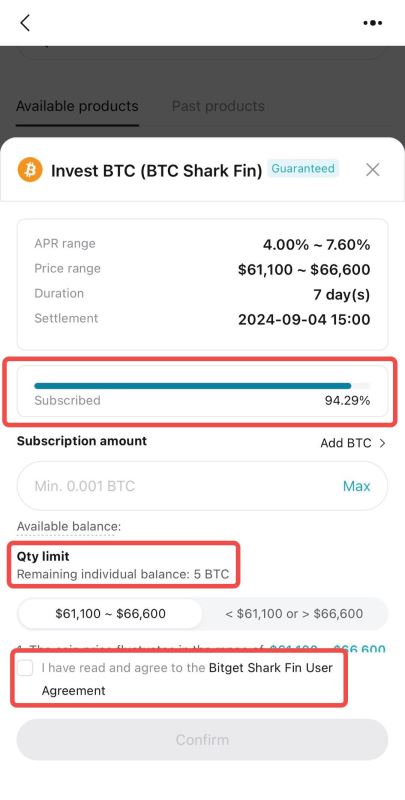The width and height of the screenshot is (405, 800).
Task: Switch to Past products tab
Action: tap(218, 106)
